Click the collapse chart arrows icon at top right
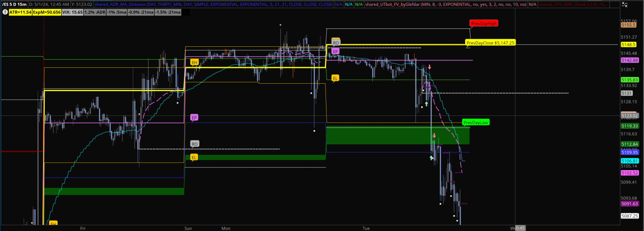 tap(625, 4)
